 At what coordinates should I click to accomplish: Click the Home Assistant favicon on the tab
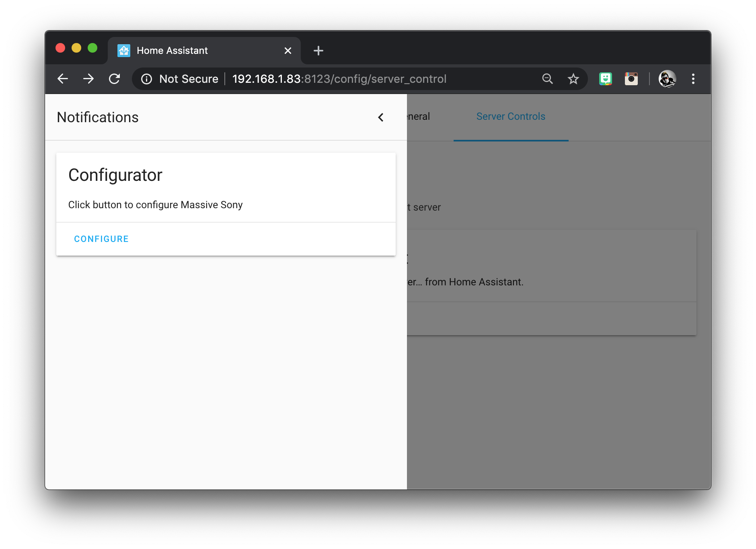click(124, 50)
